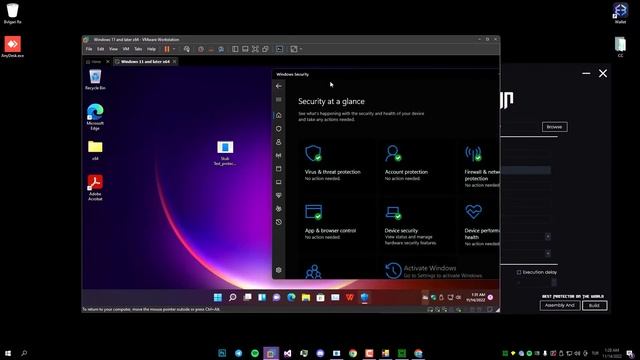Open guest taskbar search
This screenshot has width=640, height=360.
pyautogui.click(x=233, y=298)
